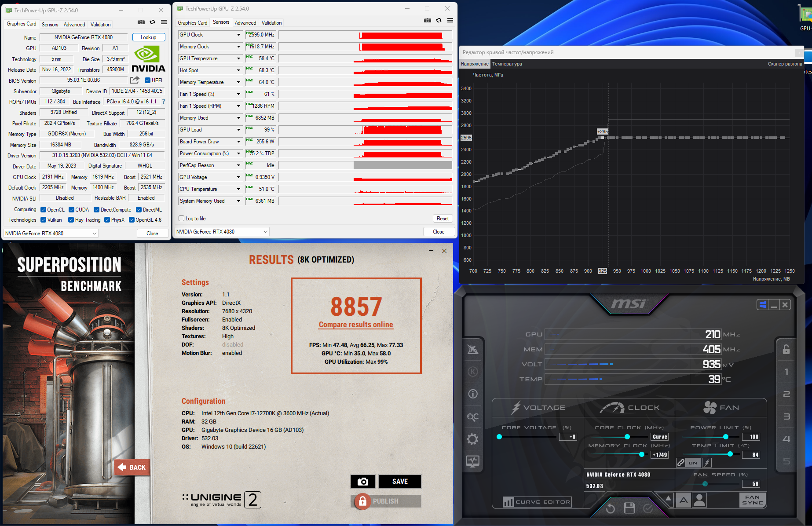The image size is (812, 526).
Task: Load Afterburner profile slot 2
Action: pyautogui.click(x=786, y=394)
